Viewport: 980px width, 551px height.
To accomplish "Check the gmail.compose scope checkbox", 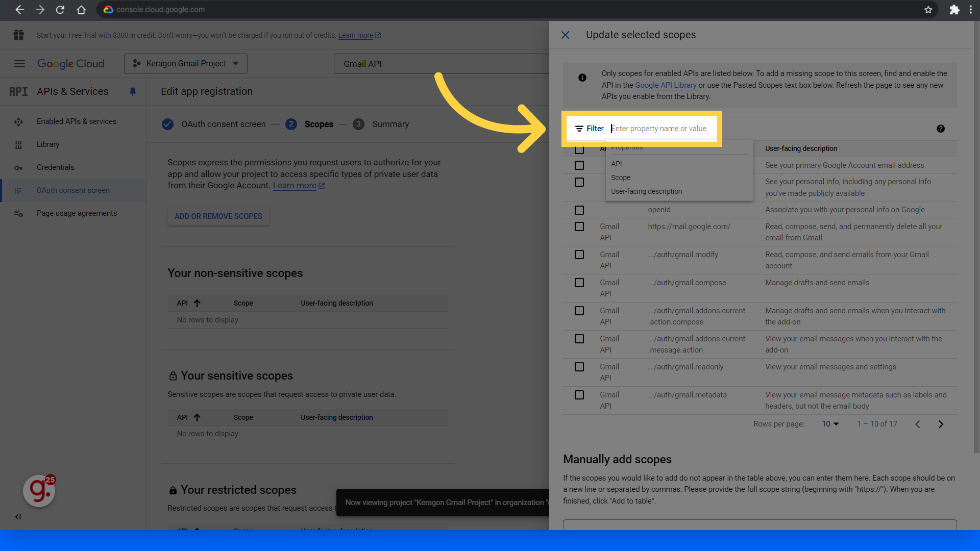I will (x=579, y=283).
